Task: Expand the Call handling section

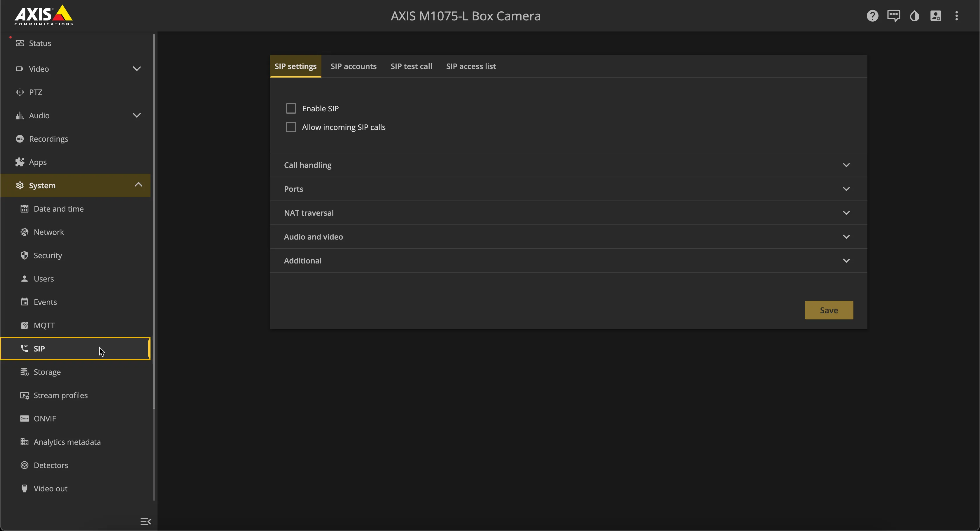Action: point(568,165)
